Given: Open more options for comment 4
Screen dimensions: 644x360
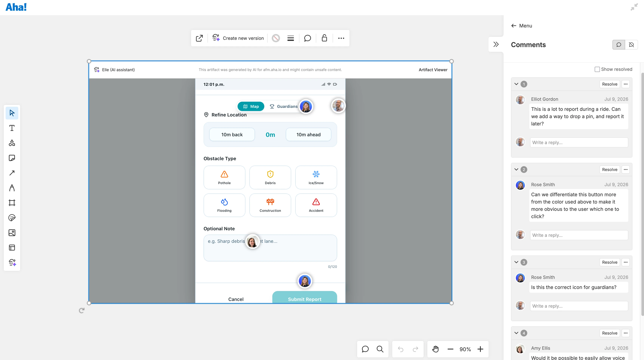Looking at the screenshot, I should point(626,333).
